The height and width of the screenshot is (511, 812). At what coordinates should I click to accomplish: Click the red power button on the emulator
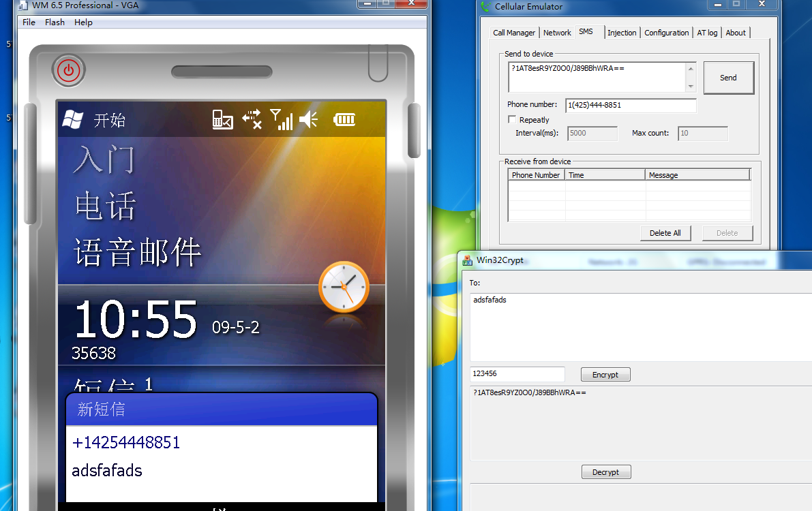pyautogui.click(x=68, y=70)
